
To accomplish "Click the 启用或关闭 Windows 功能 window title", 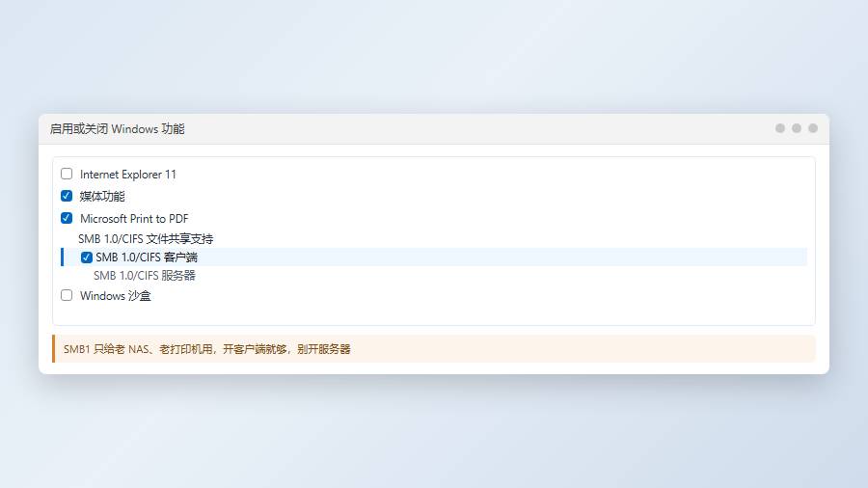I will click(118, 129).
